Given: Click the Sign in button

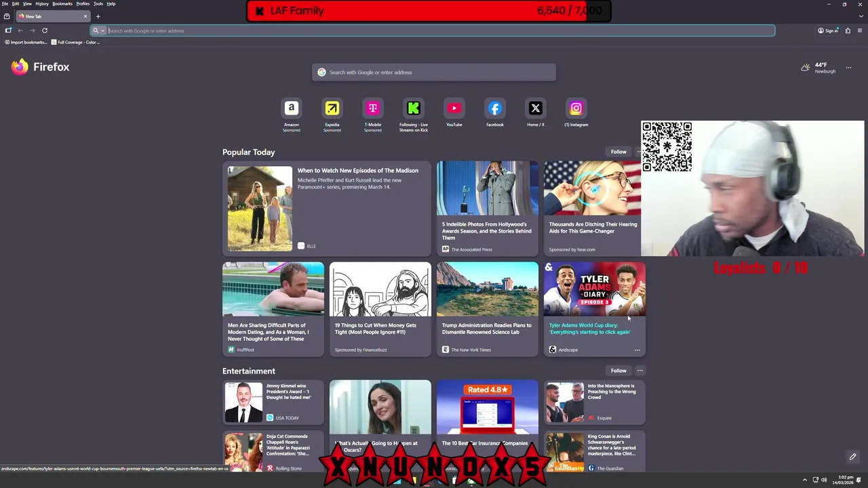Looking at the screenshot, I should tap(828, 30).
